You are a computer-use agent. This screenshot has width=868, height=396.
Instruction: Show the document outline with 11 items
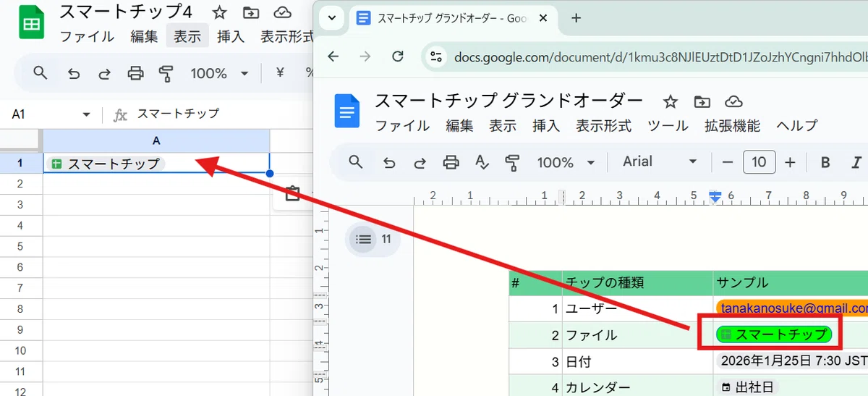point(371,239)
